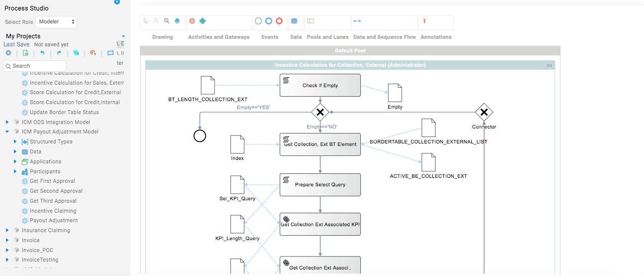Screen dimensions: 644x276
Task: Select the Empty data object
Action: click(395, 93)
